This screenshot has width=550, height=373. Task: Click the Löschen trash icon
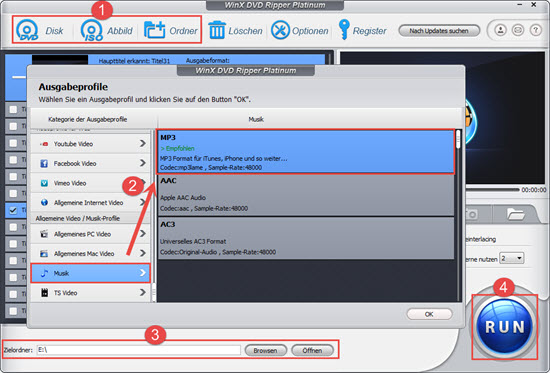[217, 30]
